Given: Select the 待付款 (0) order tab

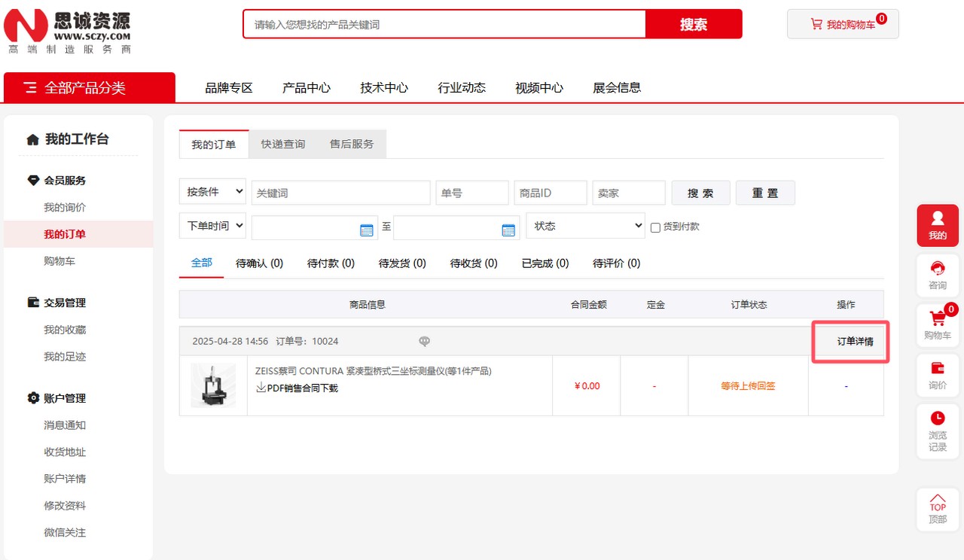Looking at the screenshot, I should pos(331,263).
